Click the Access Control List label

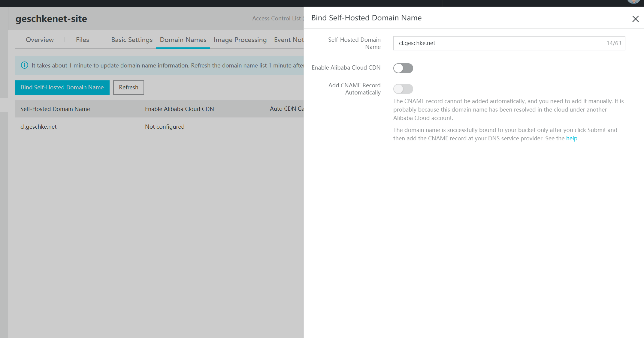[278, 18]
